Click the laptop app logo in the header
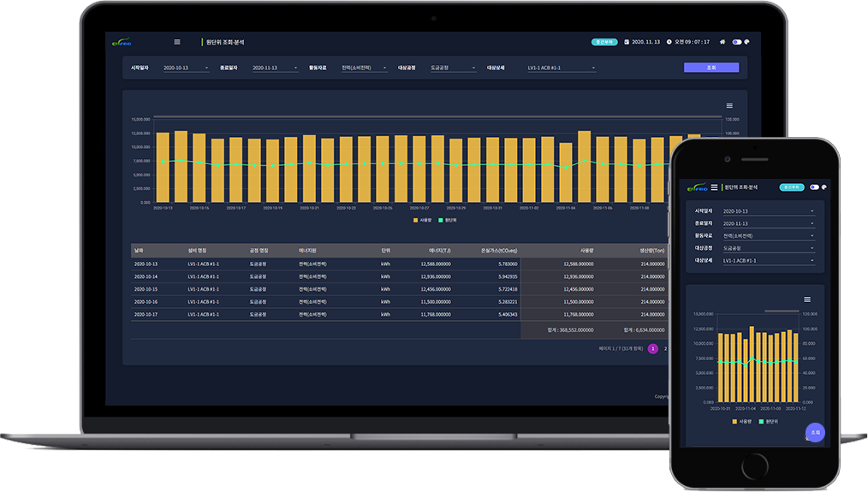The height and width of the screenshot is (492, 868). point(122,42)
